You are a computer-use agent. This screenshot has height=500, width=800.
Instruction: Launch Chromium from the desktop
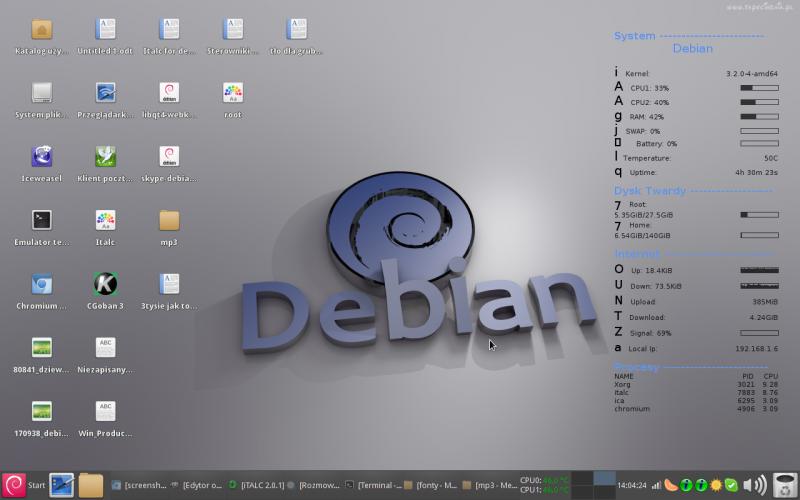coord(42,283)
